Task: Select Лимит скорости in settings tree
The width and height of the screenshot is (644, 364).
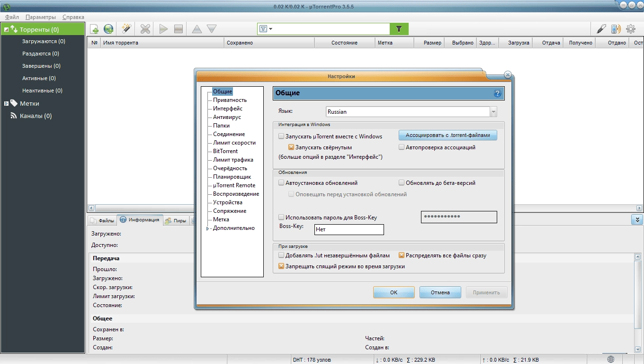Action: [x=234, y=143]
